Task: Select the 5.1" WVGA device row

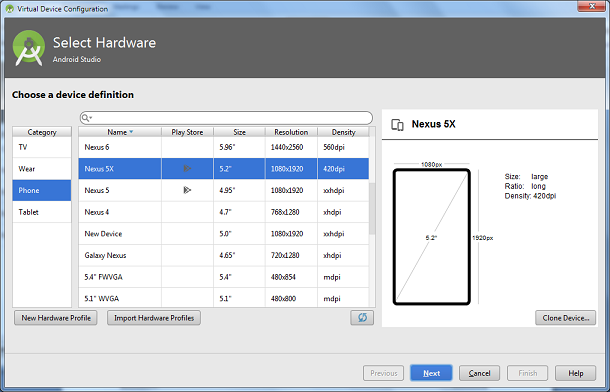Action: [x=224, y=298]
